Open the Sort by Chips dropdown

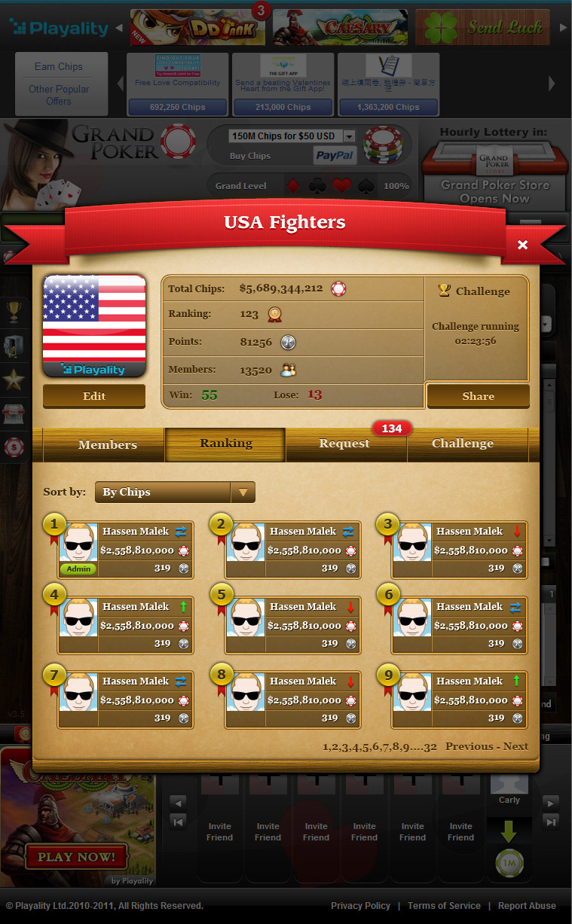[x=175, y=492]
